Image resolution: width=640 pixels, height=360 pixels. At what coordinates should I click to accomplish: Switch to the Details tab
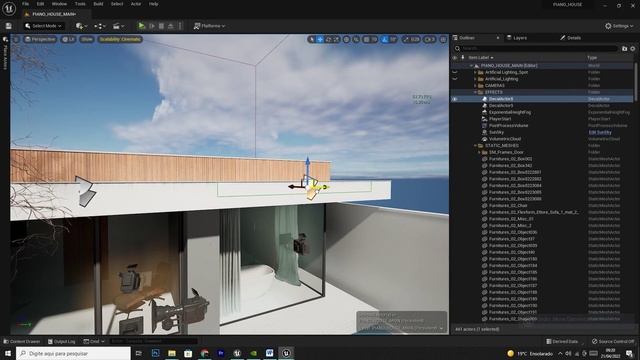coord(570,38)
